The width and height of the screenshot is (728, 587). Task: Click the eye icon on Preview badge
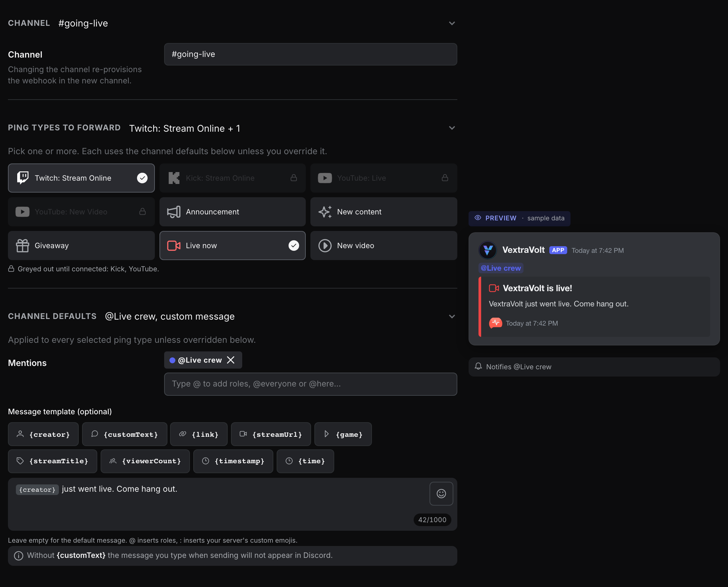tap(478, 218)
